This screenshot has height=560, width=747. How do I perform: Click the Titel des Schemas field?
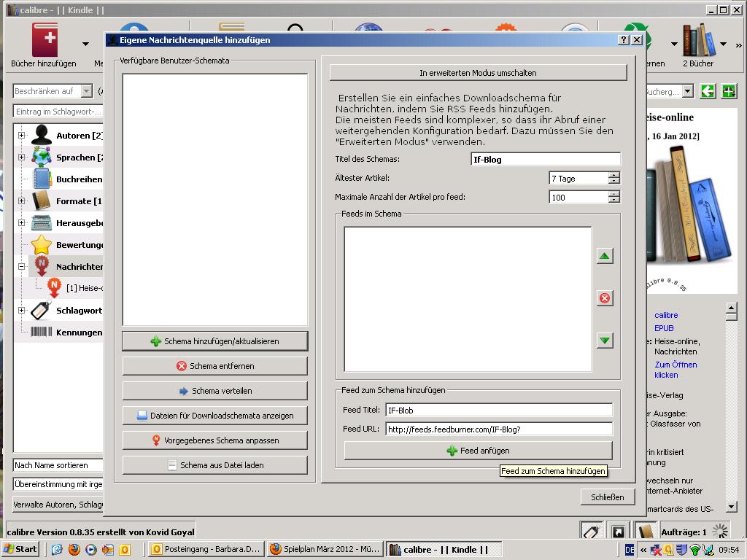546,160
